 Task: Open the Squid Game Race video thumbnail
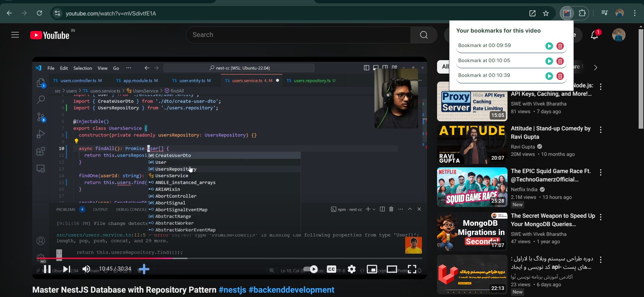(472, 187)
